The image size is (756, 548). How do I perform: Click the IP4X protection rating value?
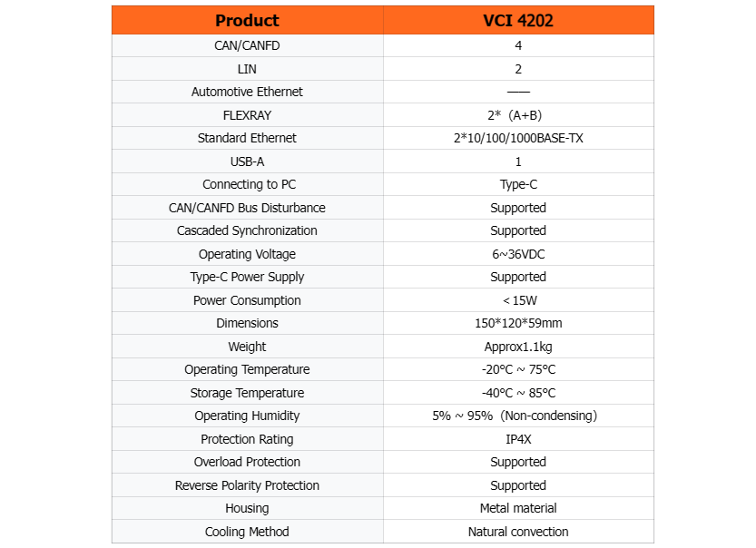click(x=518, y=439)
